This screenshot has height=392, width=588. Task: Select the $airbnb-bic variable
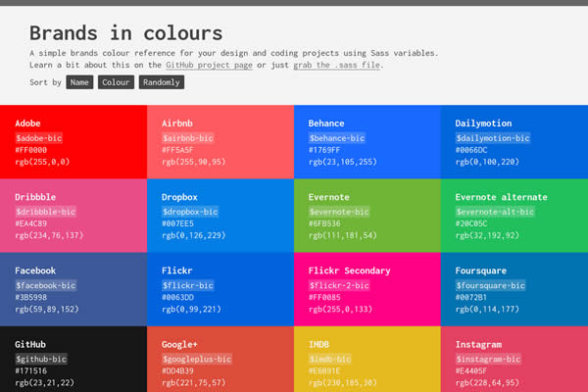tap(188, 138)
